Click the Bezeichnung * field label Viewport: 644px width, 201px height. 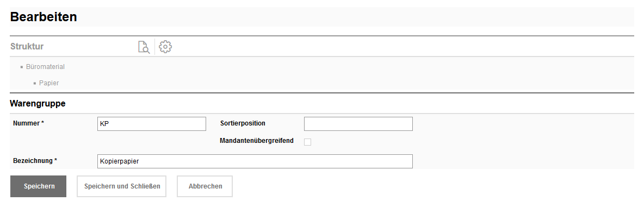pyautogui.click(x=35, y=160)
